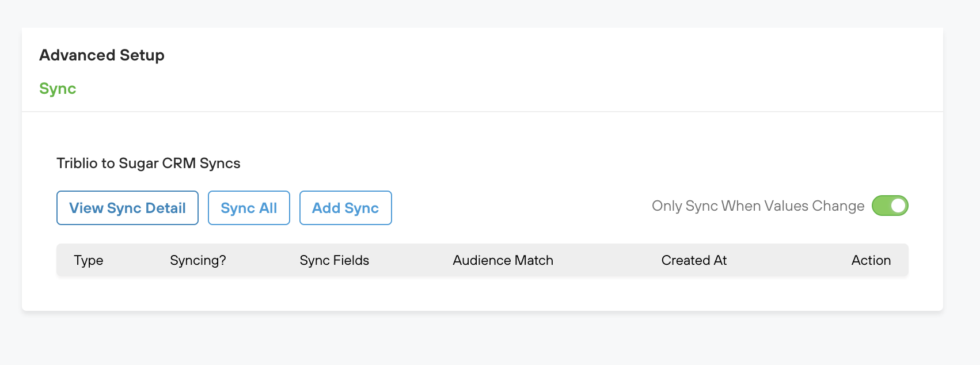
Task: Click the Action column header
Action: pyautogui.click(x=871, y=260)
